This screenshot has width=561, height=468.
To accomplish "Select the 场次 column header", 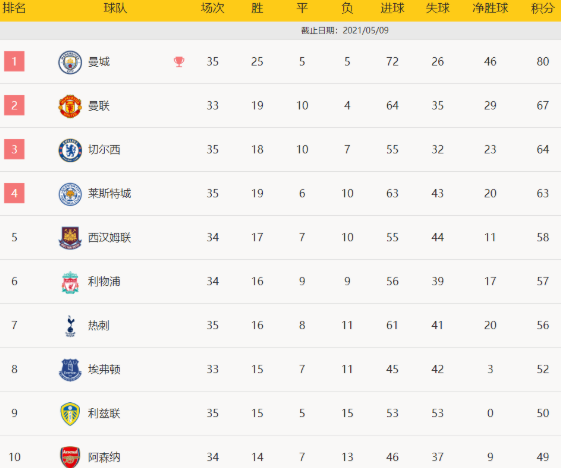I will 213,8.
